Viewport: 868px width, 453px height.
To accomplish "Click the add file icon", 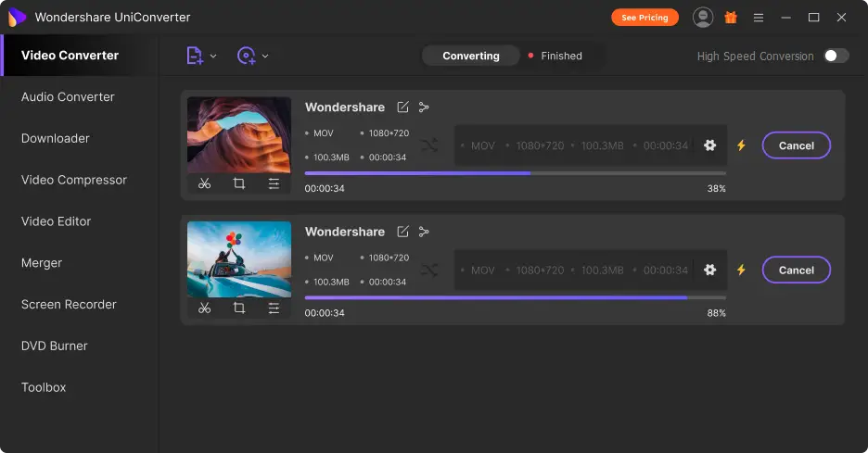I will tap(195, 56).
